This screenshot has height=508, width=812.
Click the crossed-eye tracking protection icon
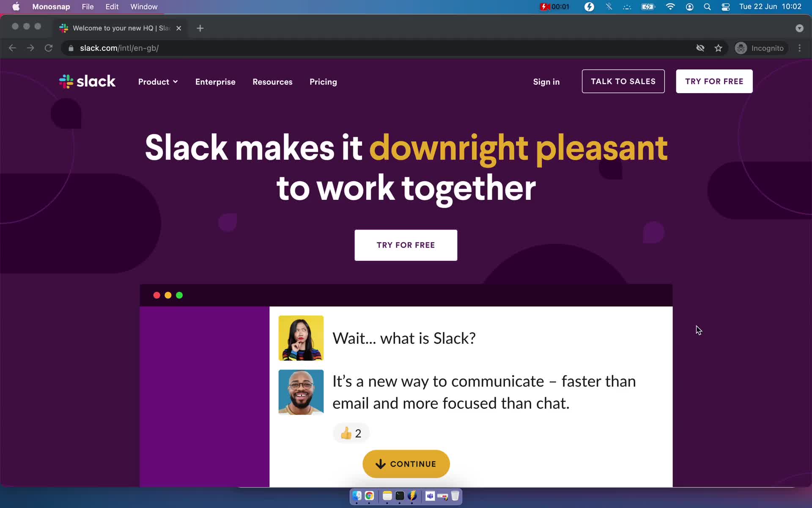(700, 48)
